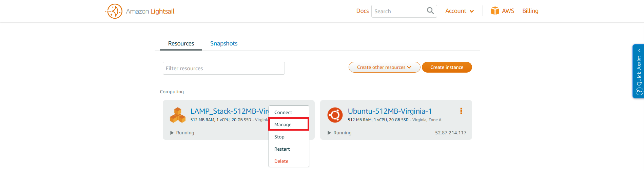Click the Amazon Lightsail title text
This screenshot has width=644, height=171.
150,11
